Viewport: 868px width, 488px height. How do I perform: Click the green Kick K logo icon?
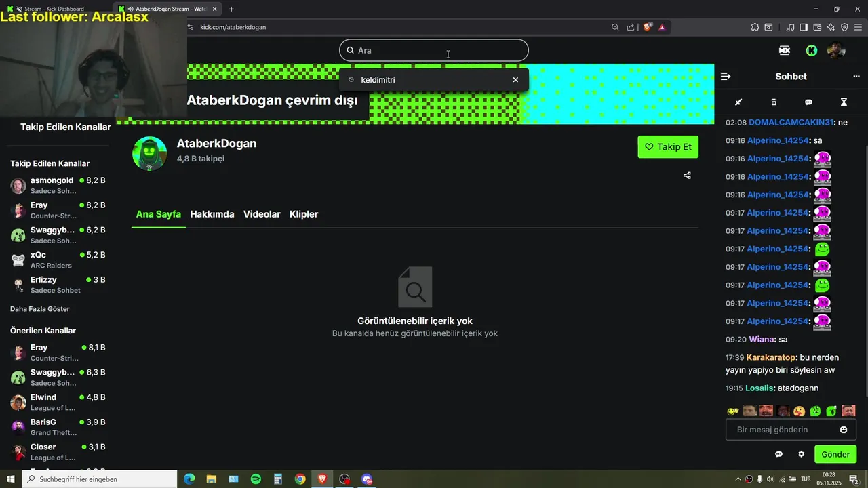tap(812, 50)
